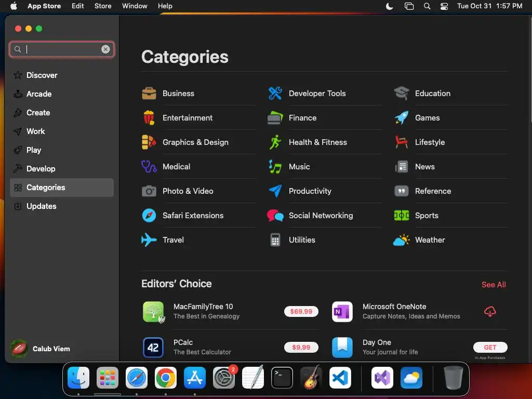The height and width of the screenshot is (399, 532).
Task: Open the Finance category icon
Action: 275,118
